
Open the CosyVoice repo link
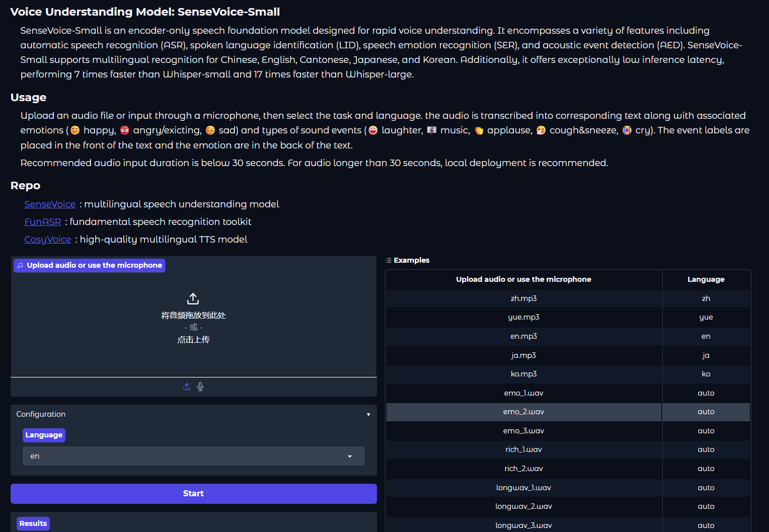48,239
